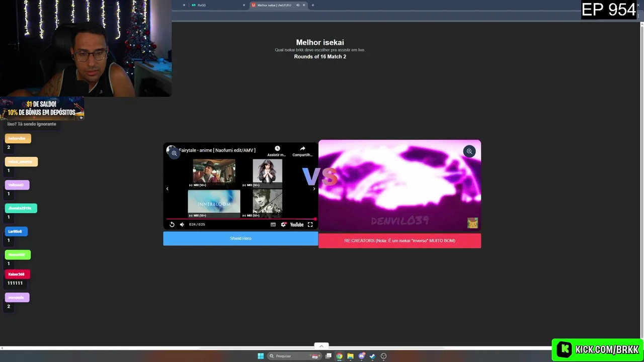Expand the bottom panel up chevron
Image resolution: width=644 pixels, height=362 pixels.
(x=321, y=346)
